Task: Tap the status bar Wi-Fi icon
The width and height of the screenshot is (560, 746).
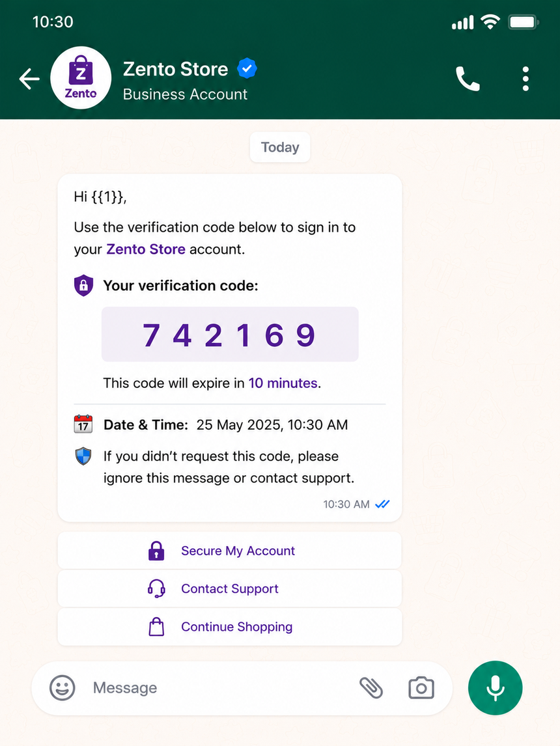Action: [490, 21]
